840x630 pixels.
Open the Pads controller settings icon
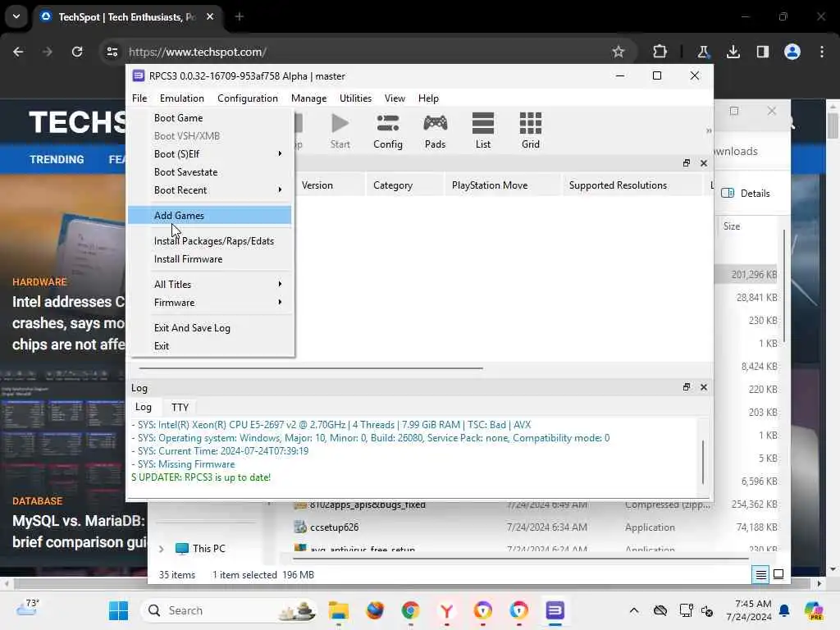(435, 130)
